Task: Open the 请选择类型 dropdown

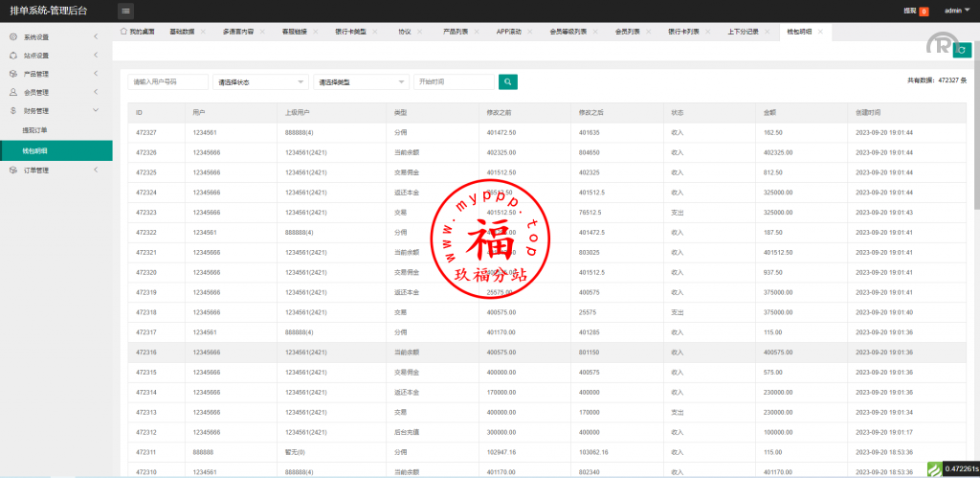Action: pos(361,82)
